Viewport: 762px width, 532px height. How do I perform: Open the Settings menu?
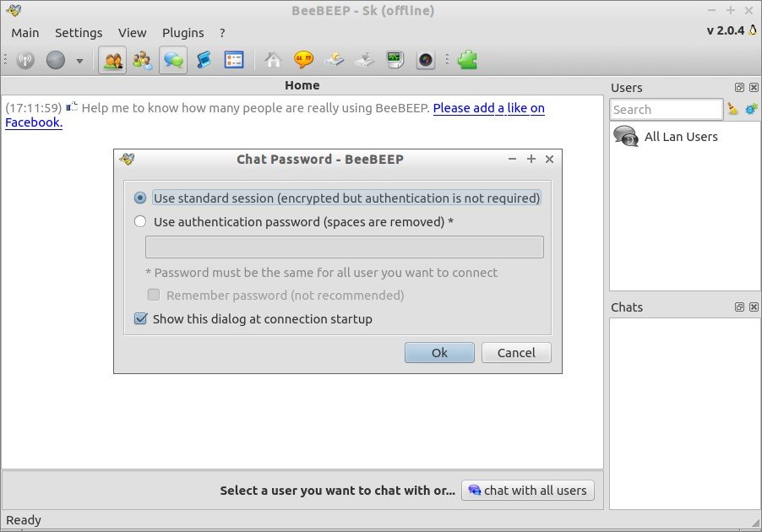[x=79, y=33]
